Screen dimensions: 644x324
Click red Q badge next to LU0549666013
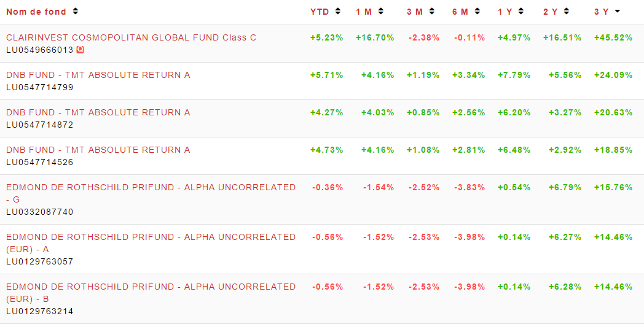pyautogui.click(x=80, y=50)
